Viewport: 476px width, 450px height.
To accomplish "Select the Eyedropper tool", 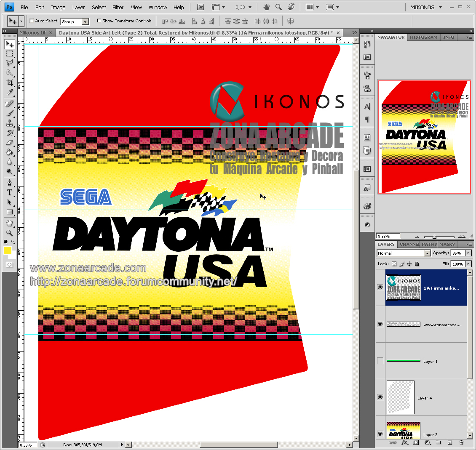I will [x=10, y=92].
